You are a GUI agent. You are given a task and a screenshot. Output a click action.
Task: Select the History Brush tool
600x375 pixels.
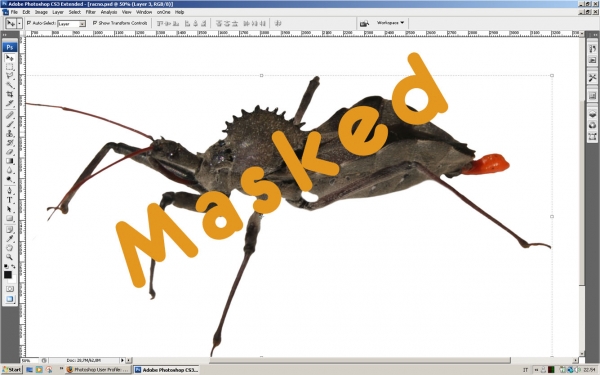pos(10,143)
